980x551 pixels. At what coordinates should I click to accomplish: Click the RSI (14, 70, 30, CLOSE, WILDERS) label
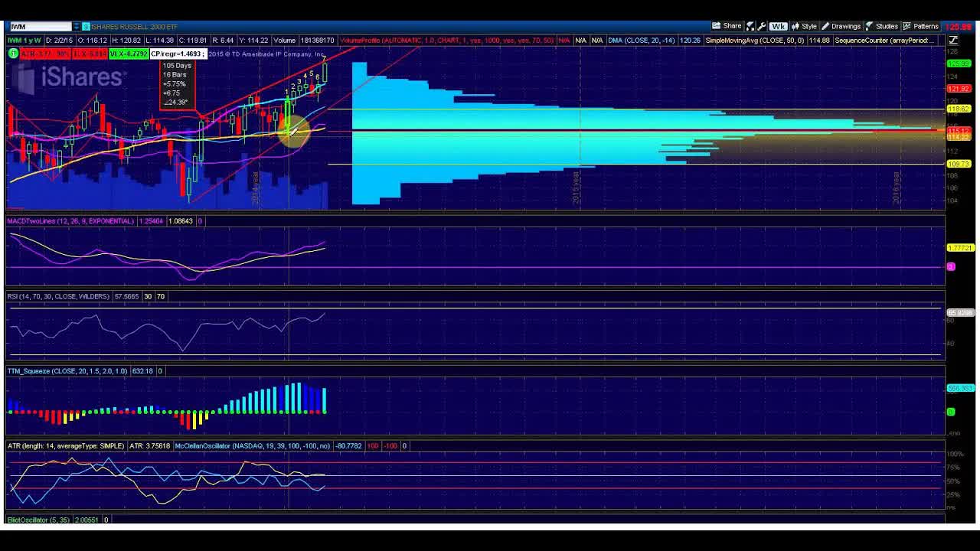point(58,296)
